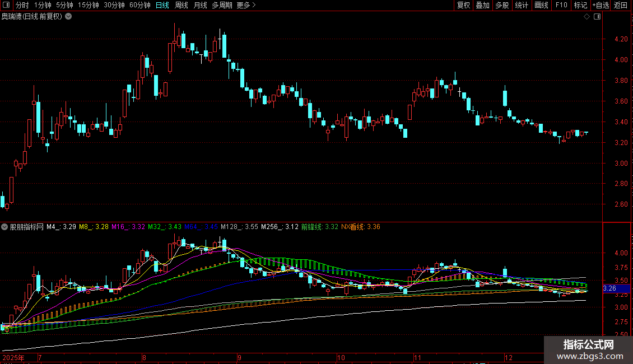This screenshot has width=633, height=364.
Task: Click the 2.60 price axis label
Action: (x=621, y=204)
